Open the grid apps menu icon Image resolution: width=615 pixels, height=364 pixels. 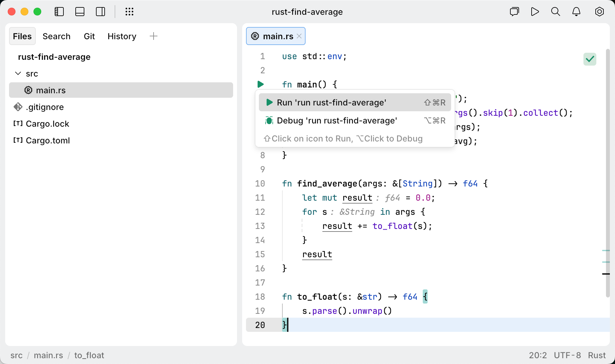click(x=129, y=12)
